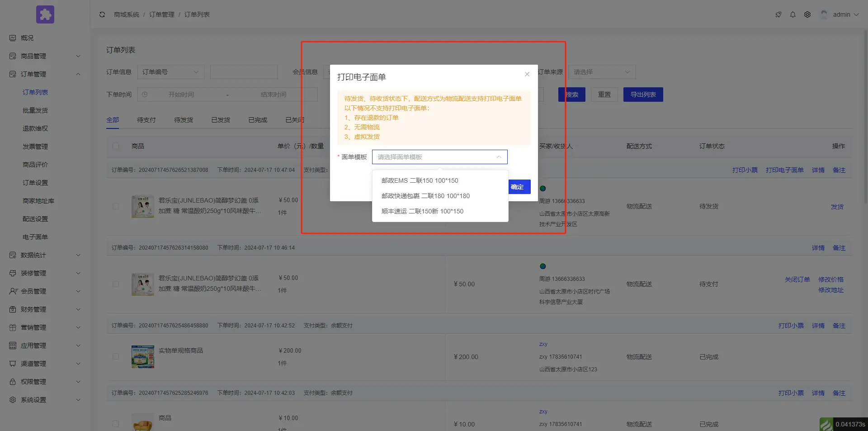Click the purple puzzle logo icon

45,14
